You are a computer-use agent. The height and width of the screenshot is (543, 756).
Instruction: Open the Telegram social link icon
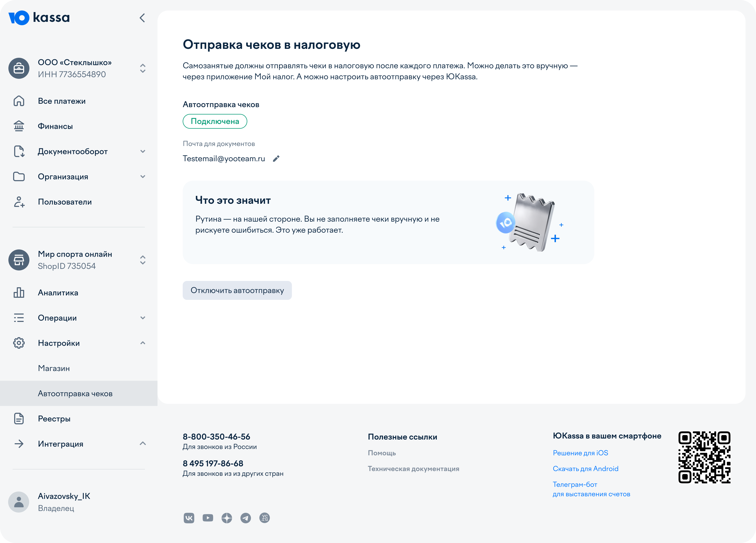(x=246, y=518)
